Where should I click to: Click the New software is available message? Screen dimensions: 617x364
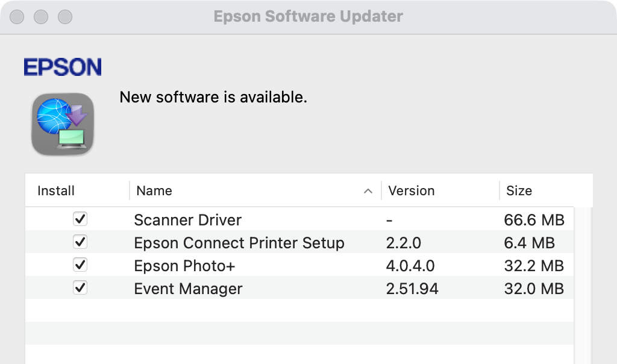point(213,97)
